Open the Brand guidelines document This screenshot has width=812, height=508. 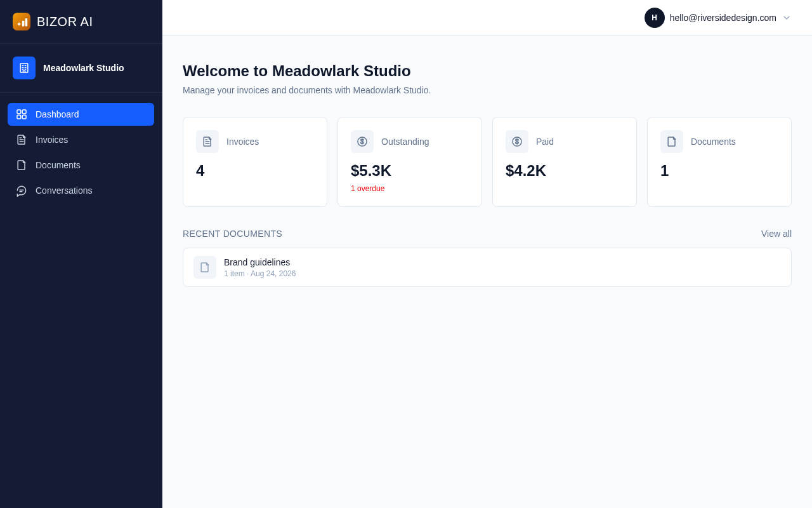pos(487,267)
